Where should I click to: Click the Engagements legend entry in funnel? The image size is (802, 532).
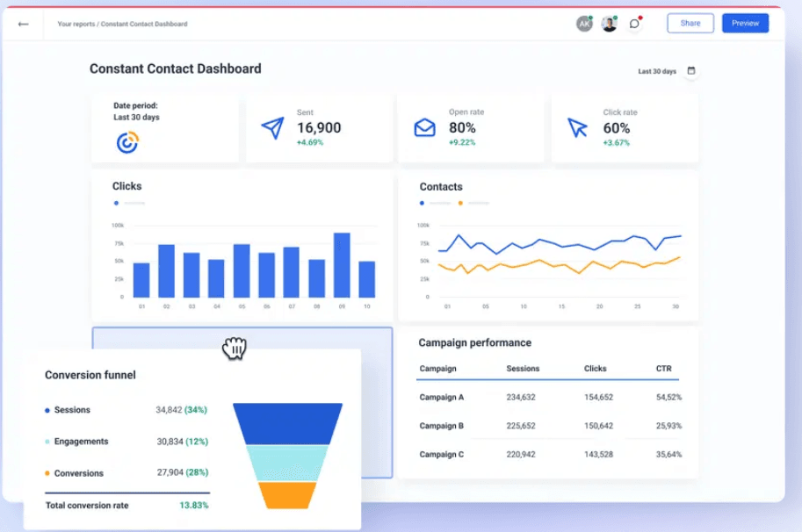coord(76,442)
